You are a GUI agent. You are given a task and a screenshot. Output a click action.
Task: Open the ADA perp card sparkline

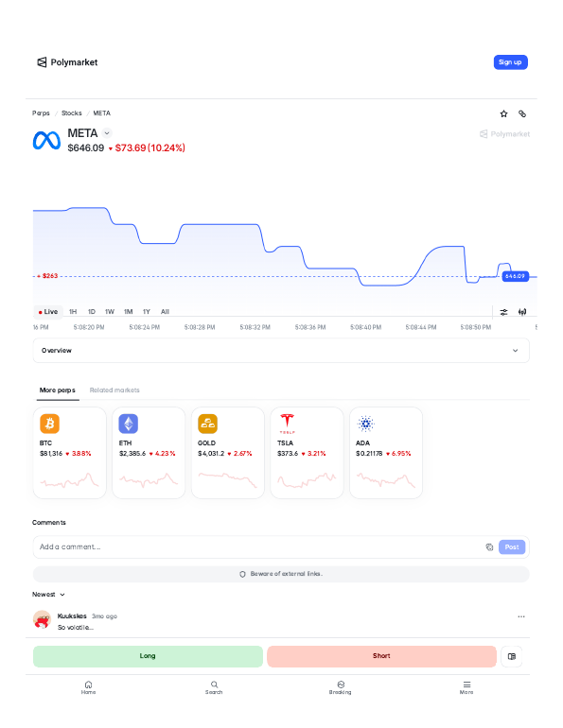[386, 480]
